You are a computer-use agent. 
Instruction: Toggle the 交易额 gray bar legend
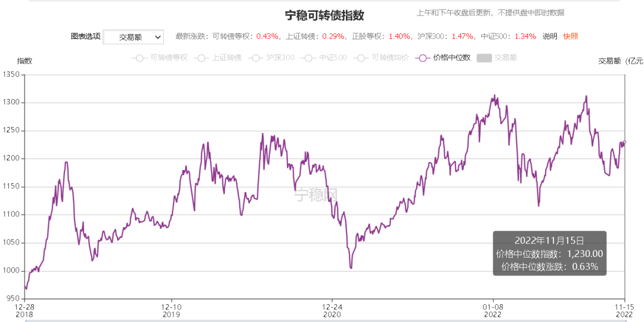(497, 58)
